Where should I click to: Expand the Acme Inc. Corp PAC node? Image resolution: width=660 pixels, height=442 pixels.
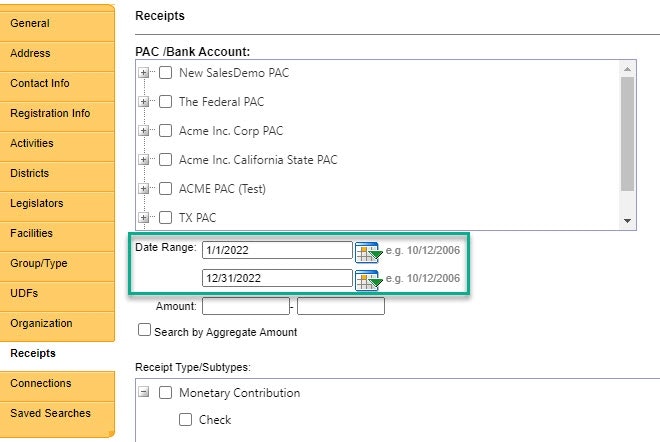pyautogui.click(x=144, y=131)
